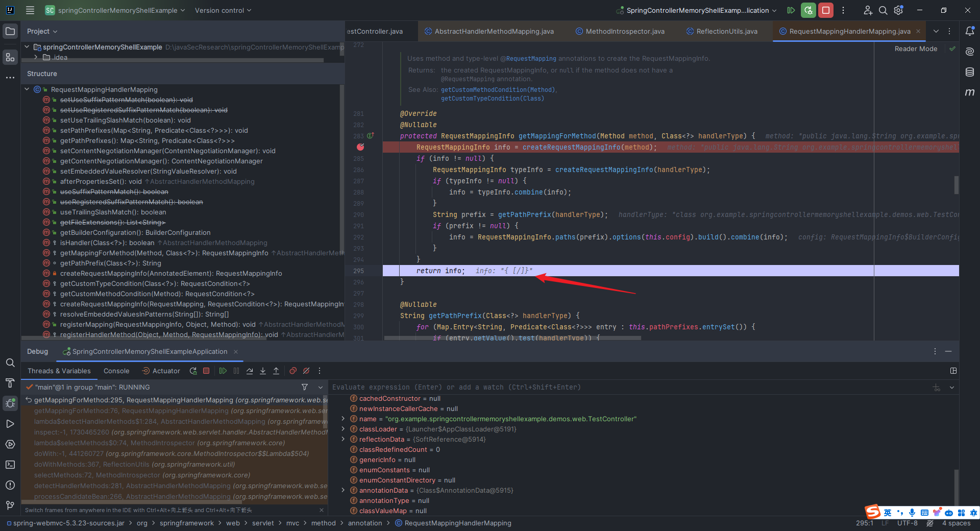
Task: Open the main hamburger menu
Action: click(30, 10)
